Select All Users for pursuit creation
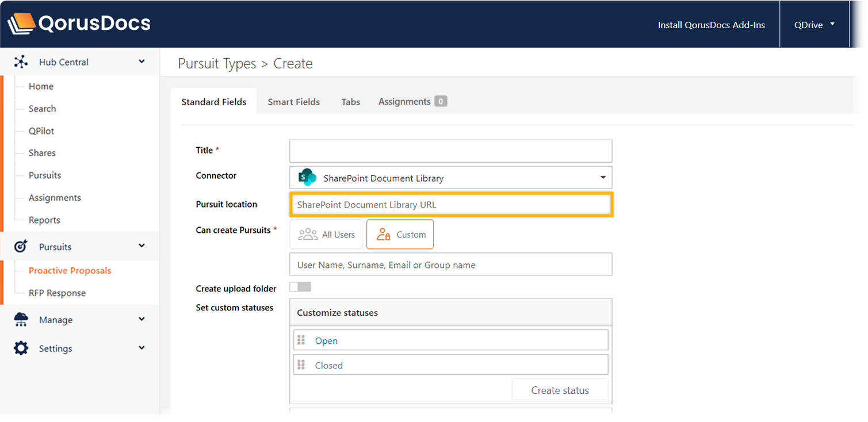 (326, 235)
